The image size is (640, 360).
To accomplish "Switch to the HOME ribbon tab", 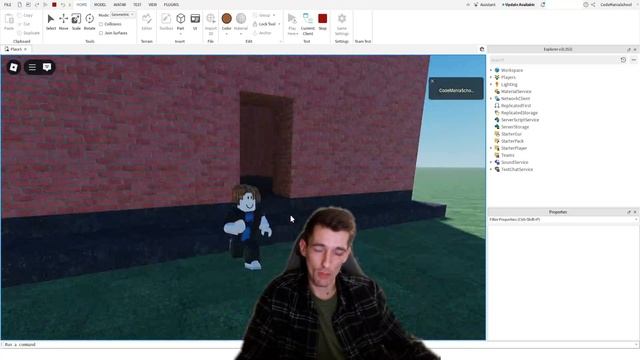I will coord(82,4).
